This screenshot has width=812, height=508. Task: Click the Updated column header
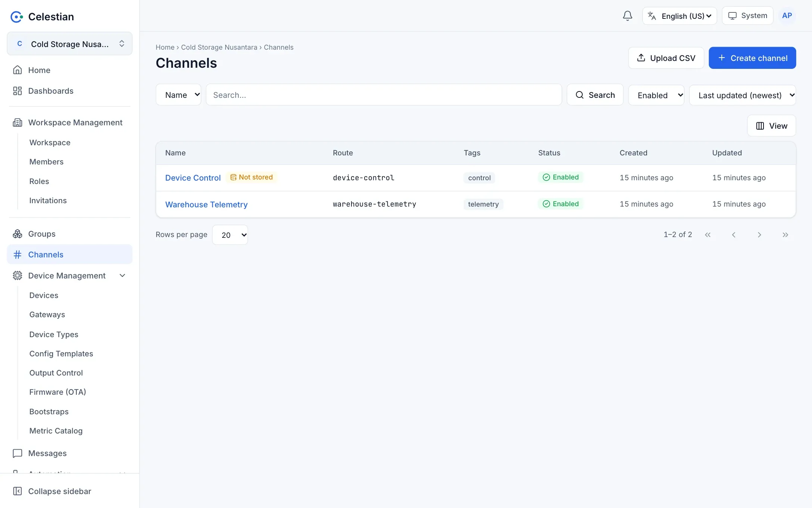[x=727, y=153]
